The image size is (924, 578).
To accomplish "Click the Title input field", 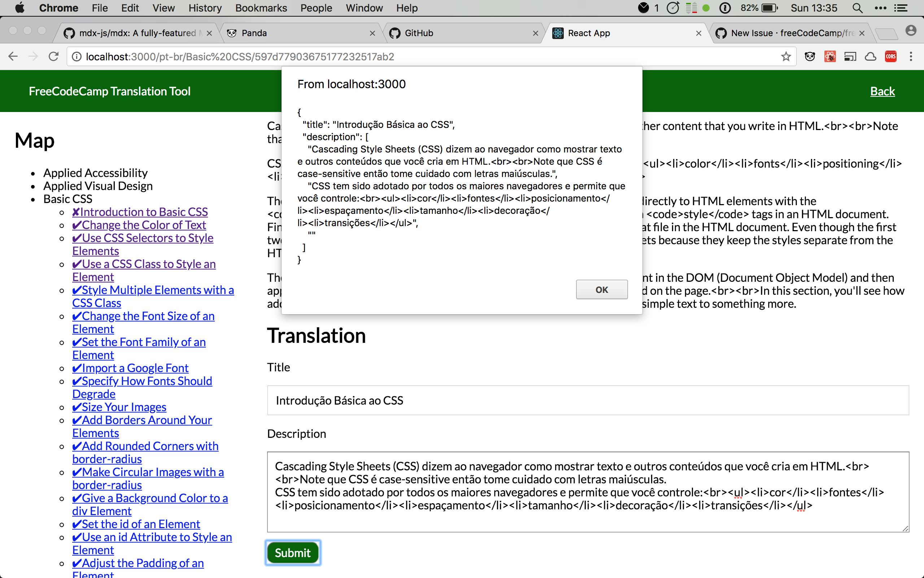I will pos(588,400).
